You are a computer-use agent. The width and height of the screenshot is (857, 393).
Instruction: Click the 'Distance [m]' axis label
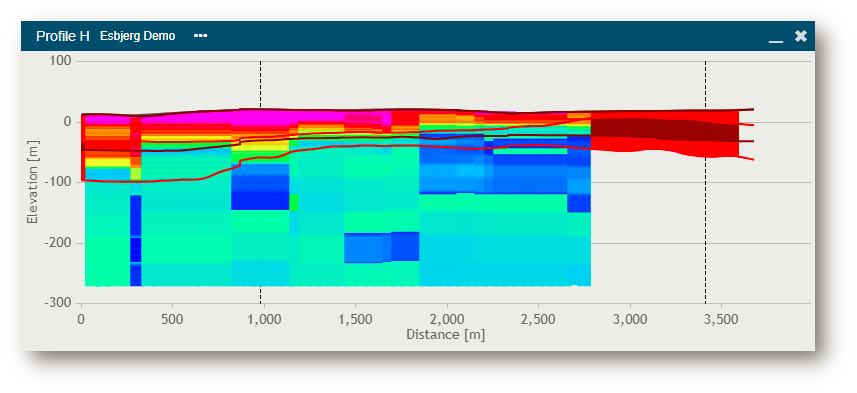coord(445,334)
